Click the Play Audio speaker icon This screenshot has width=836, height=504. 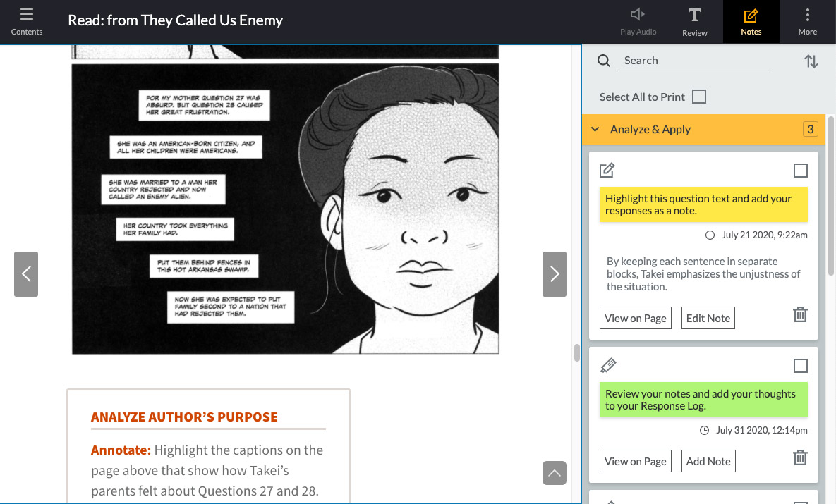coord(638,14)
